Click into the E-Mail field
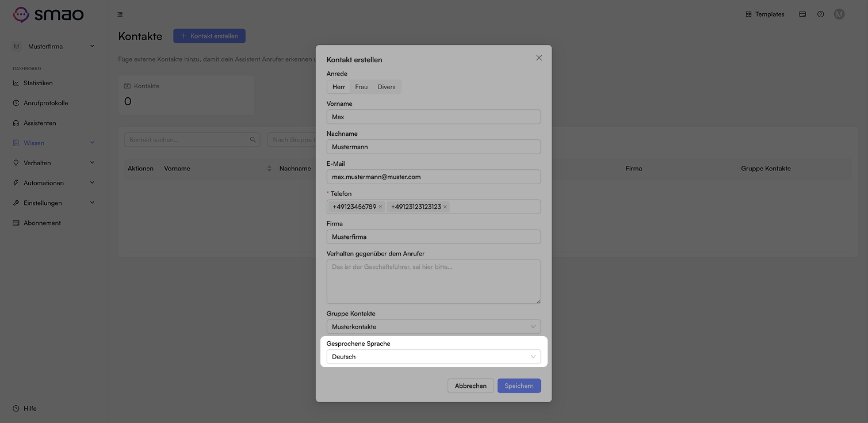This screenshot has width=868, height=423. 434,177
